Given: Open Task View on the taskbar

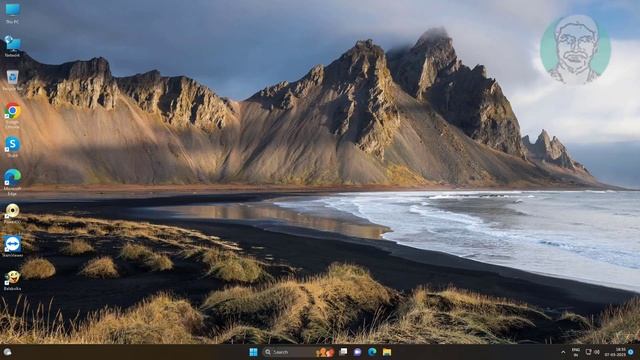Looking at the screenshot, I should click(343, 352).
